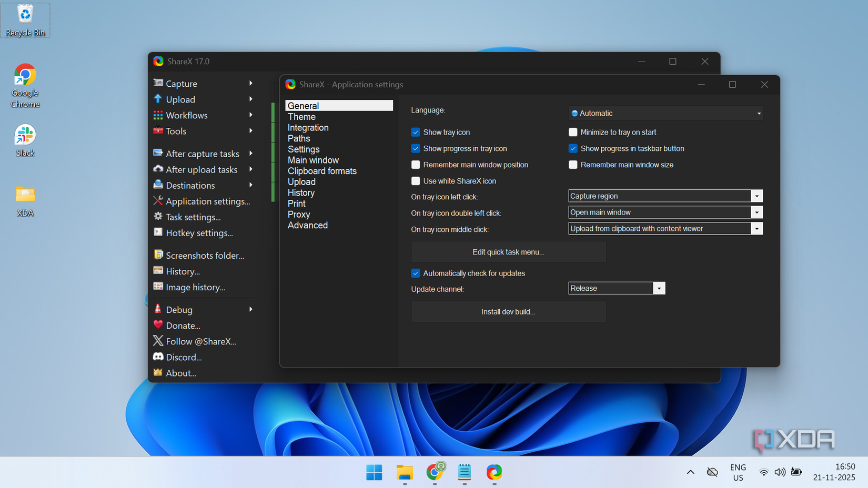Uncheck Show progress in taskbar button
The height and width of the screenshot is (488, 868).
coord(573,148)
